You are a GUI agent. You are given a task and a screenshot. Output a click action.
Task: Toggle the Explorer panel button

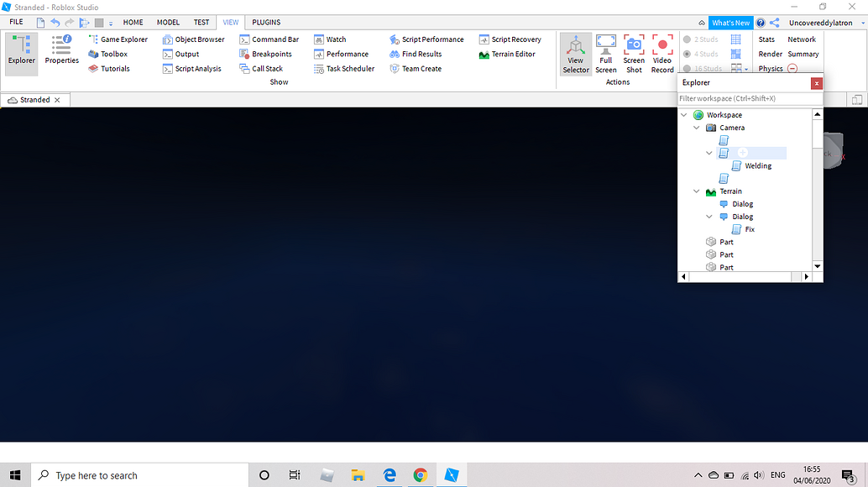coord(22,50)
